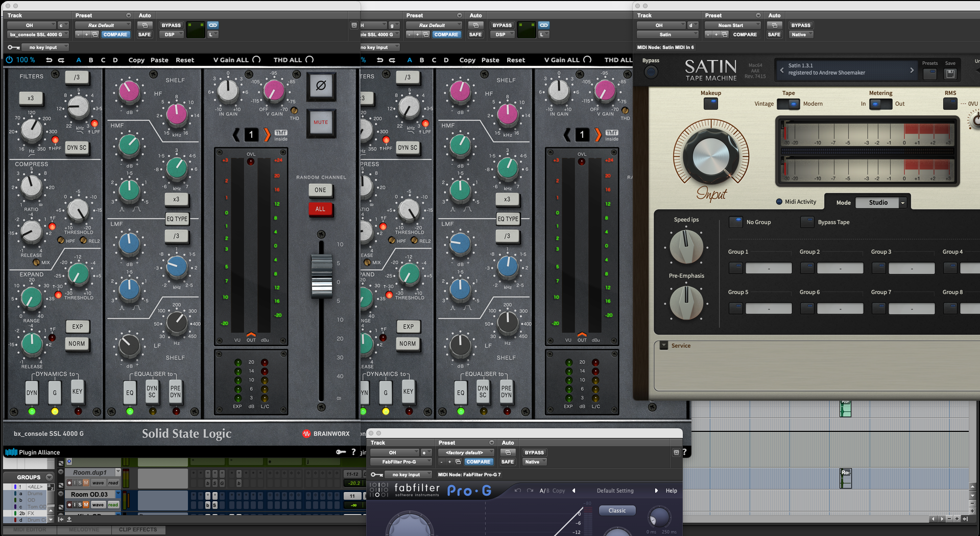Viewport: 980px width, 536px height.
Task: Click the track list go-to-start arrow icon
Action: tap(61, 519)
